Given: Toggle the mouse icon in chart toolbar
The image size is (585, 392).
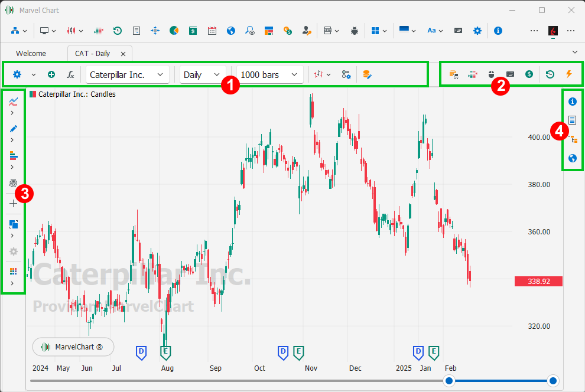Looking at the screenshot, I should pyautogui.click(x=492, y=74).
